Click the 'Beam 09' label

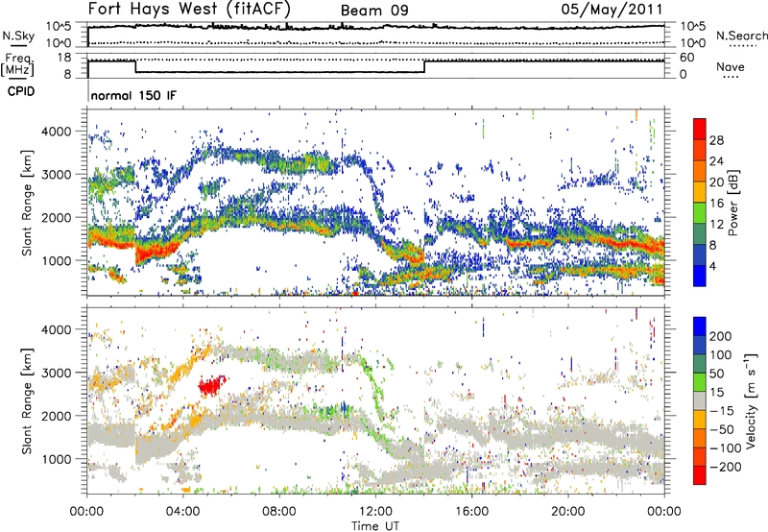[x=374, y=11]
